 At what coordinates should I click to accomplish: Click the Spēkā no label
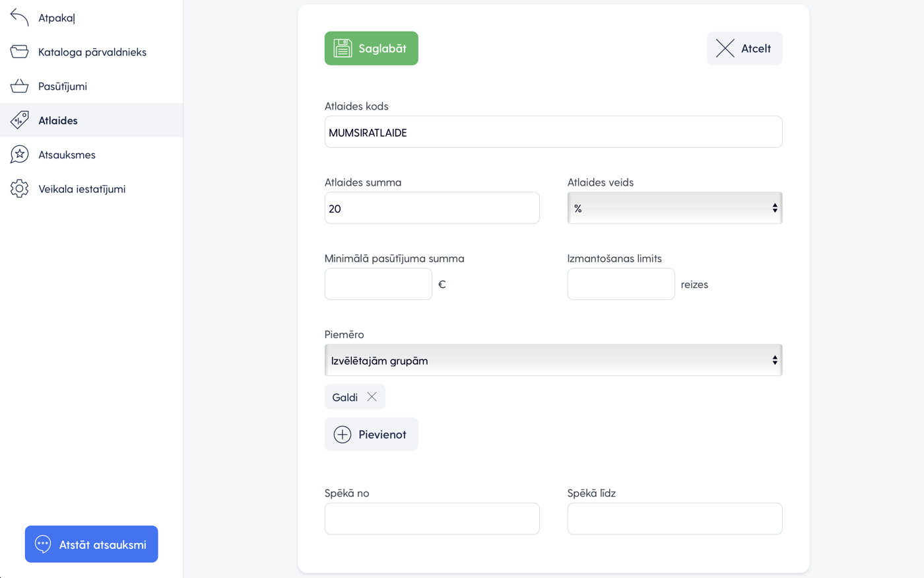(346, 493)
